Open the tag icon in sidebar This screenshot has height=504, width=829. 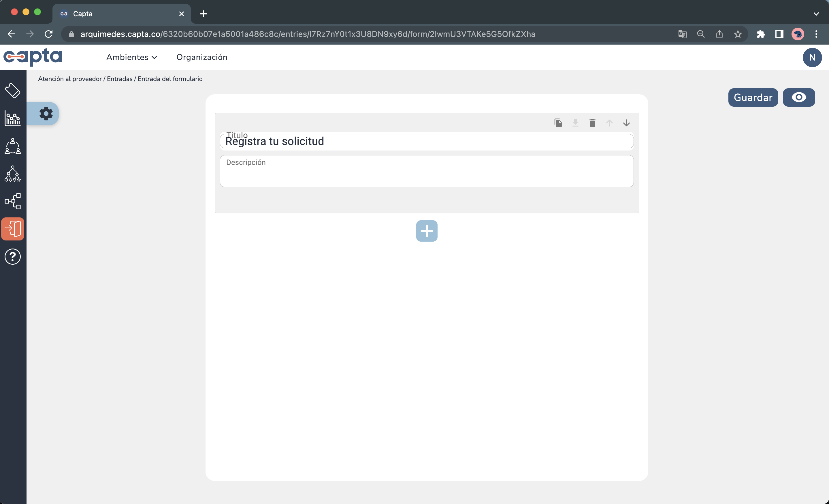[13, 91]
